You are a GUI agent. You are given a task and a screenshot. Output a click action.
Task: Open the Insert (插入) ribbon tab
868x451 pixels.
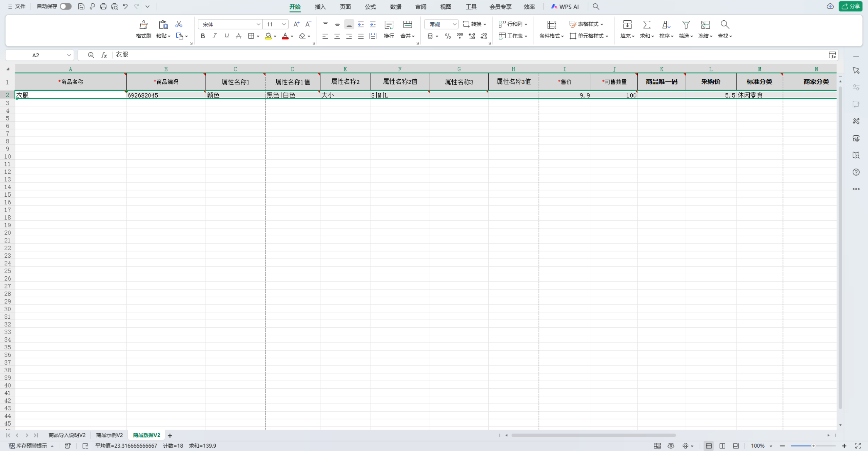(320, 7)
